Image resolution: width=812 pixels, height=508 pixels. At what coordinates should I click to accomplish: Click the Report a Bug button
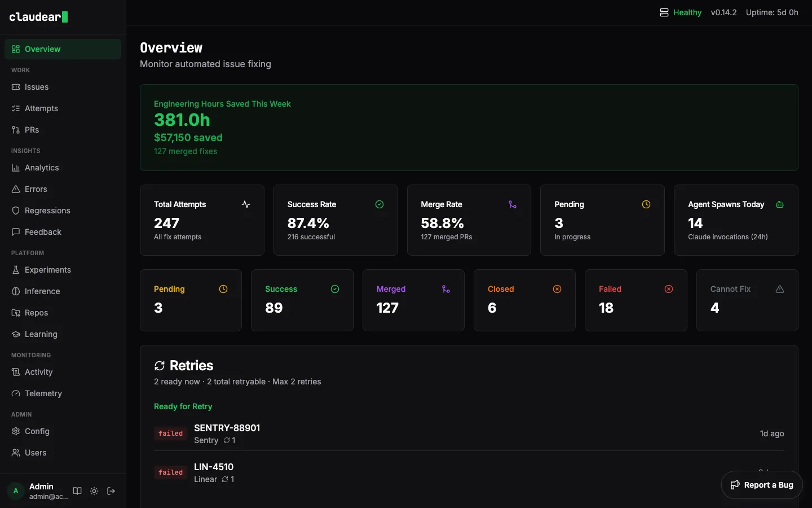[x=761, y=485]
